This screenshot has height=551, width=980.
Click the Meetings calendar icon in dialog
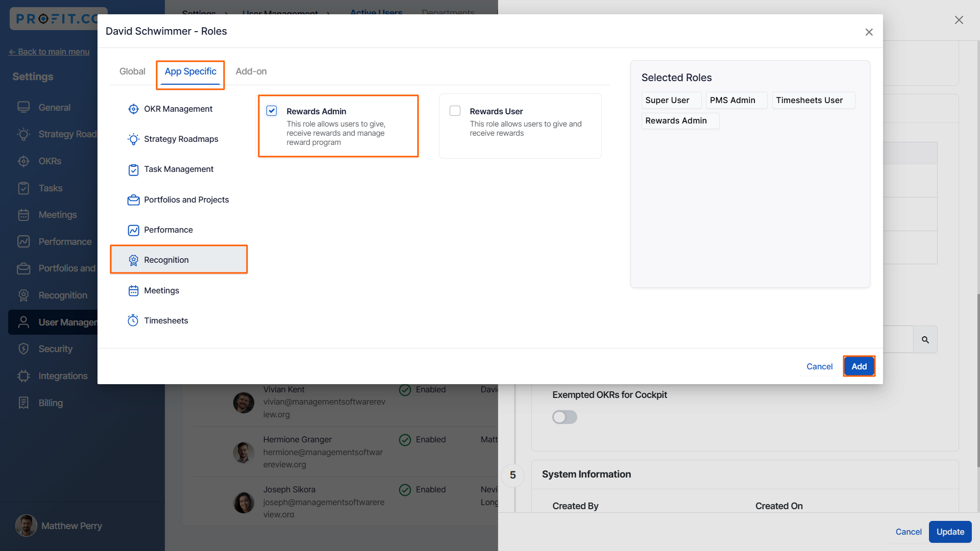point(133,291)
